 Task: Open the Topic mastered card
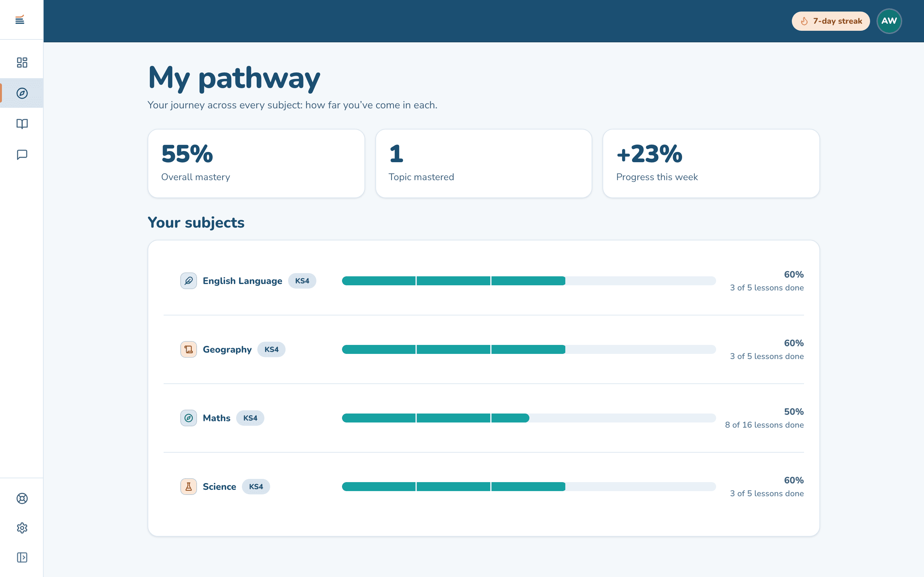tap(484, 163)
